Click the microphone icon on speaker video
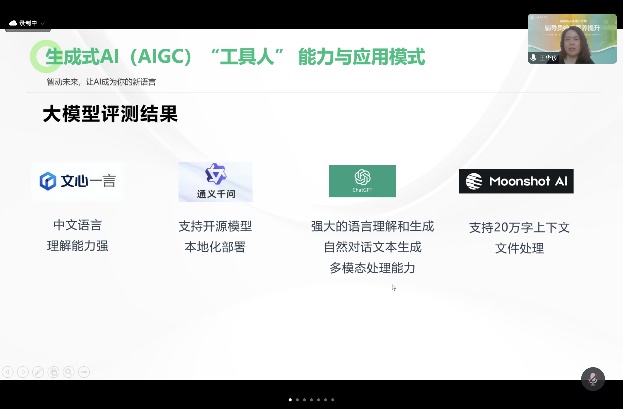Image resolution: width=623 pixels, height=409 pixels. click(534, 58)
